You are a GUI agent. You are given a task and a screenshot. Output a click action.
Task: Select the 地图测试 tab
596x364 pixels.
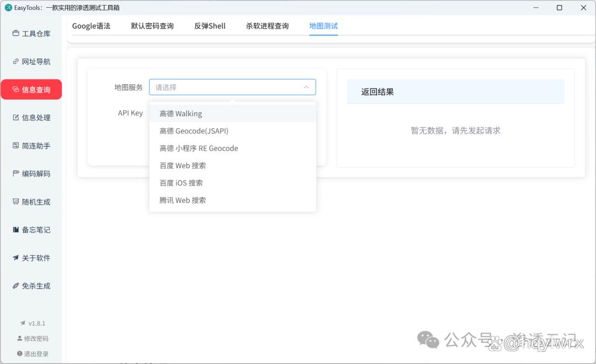pyautogui.click(x=323, y=26)
